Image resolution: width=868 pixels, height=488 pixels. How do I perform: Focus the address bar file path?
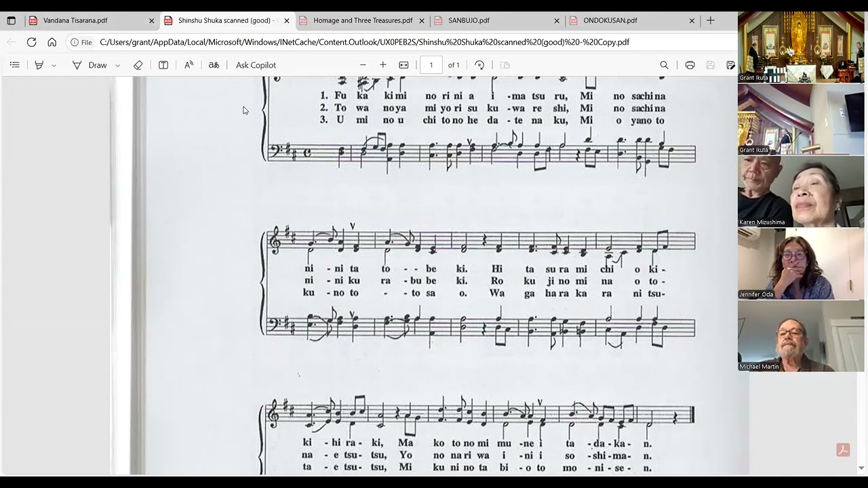click(364, 42)
